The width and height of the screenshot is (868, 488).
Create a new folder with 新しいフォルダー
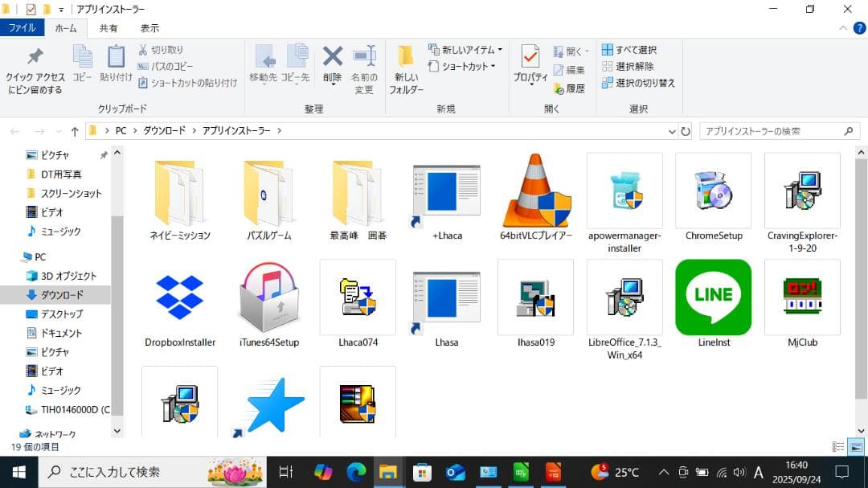click(406, 69)
